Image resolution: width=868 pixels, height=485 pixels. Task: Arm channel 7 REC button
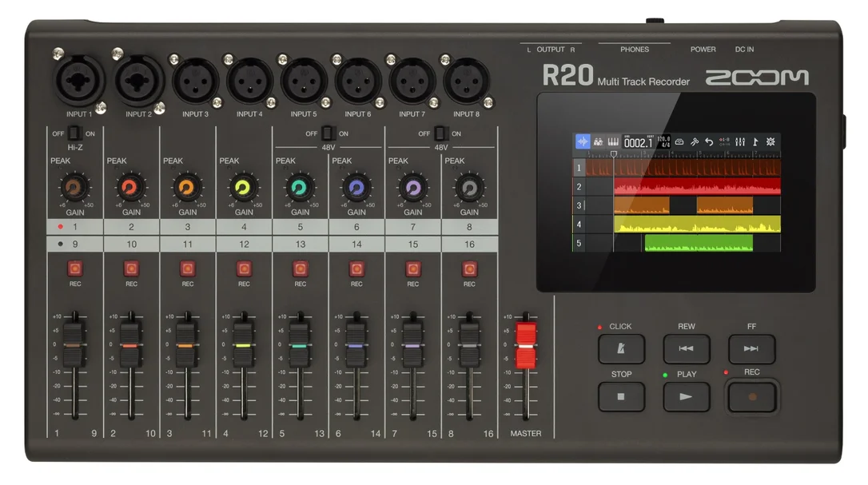(413, 268)
